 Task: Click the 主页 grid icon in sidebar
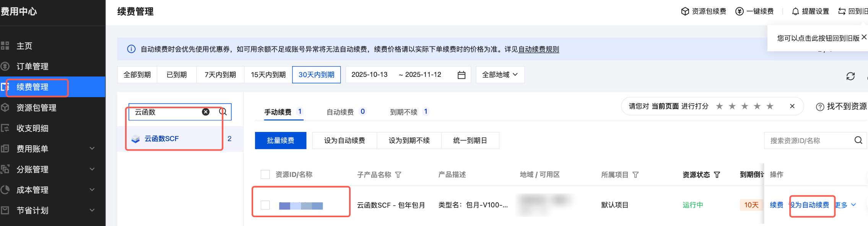(x=5, y=46)
